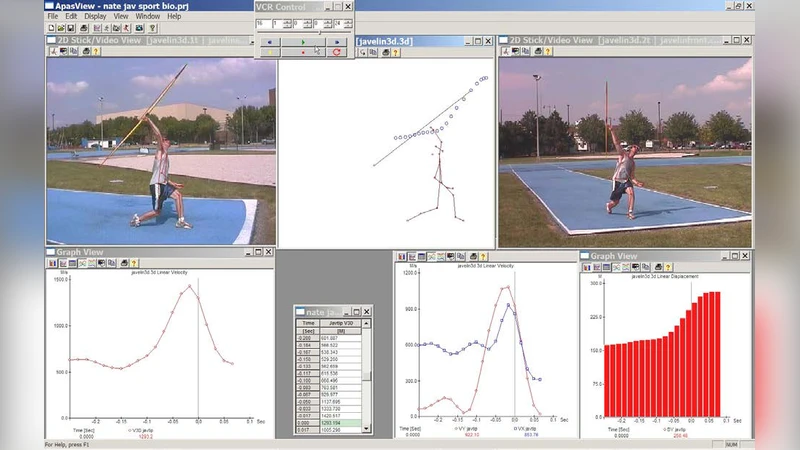Click help icon in right video view toolbar
Screen dimensions: 800x450
549,51
